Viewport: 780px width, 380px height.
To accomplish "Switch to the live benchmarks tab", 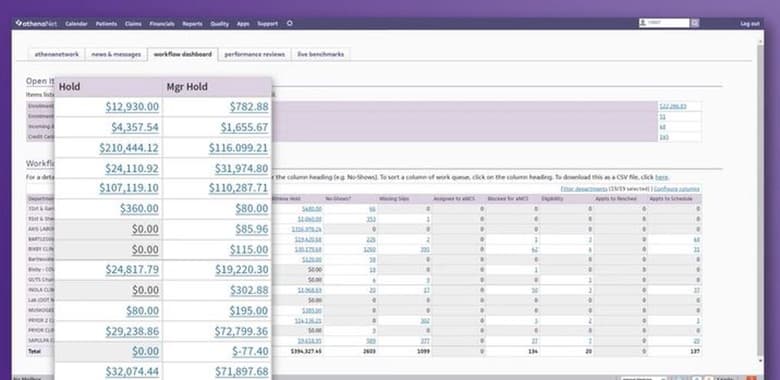I will tap(321, 54).
